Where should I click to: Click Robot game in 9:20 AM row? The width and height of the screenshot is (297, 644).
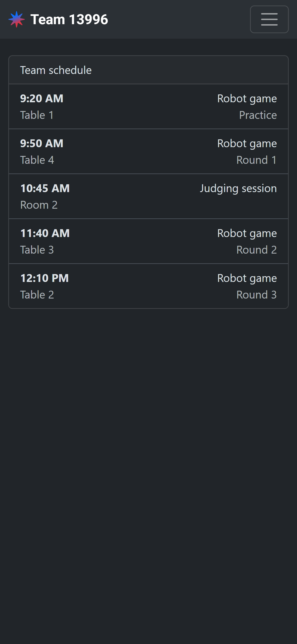coord(247,98)
